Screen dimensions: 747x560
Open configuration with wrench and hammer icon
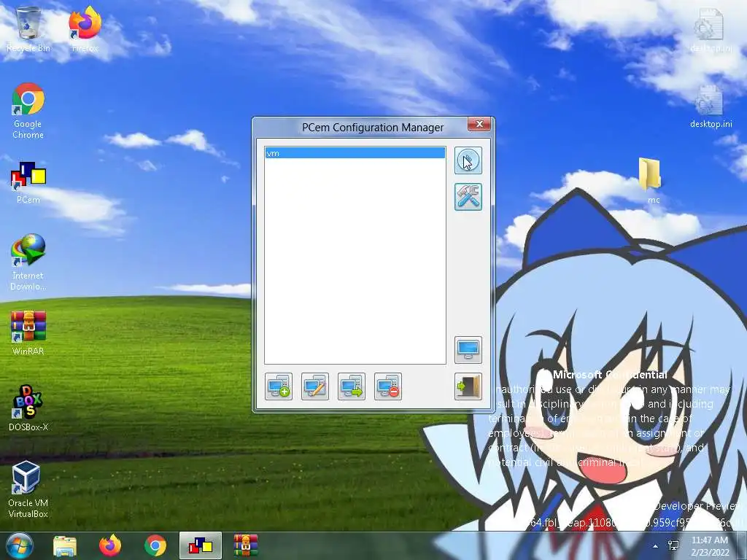[x=468, y=197]
